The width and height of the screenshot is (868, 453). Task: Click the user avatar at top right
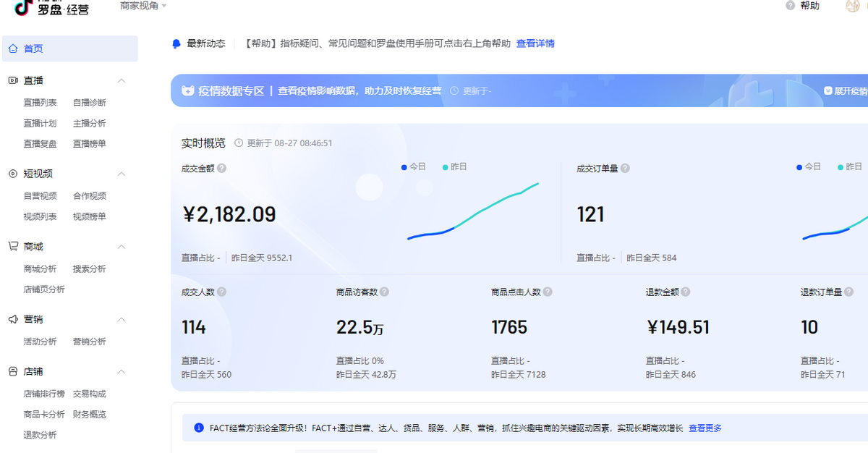click(x=854, y=6)
